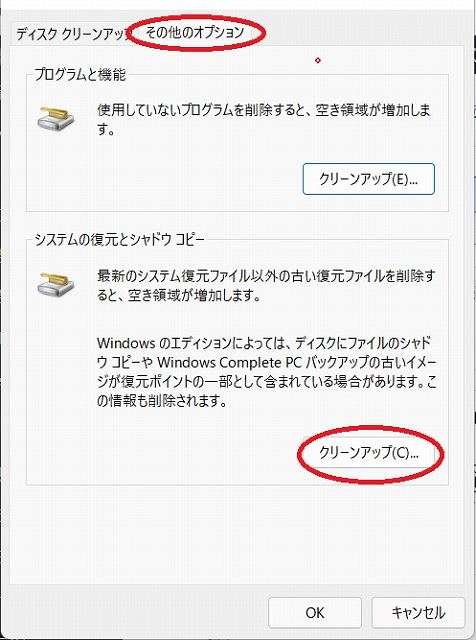Click クリーンアップ(C)... for system restore
This screenshot has height=640, width=476.
(x=368, y=452)
